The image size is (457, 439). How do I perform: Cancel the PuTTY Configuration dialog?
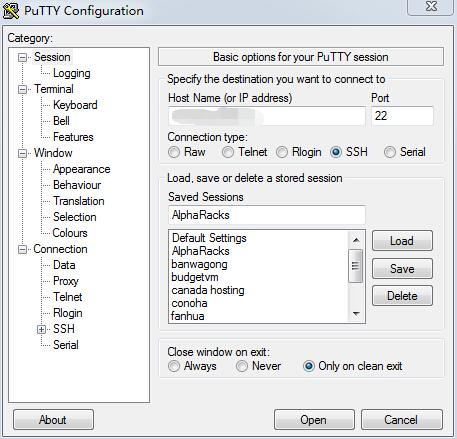coord(402,420)
